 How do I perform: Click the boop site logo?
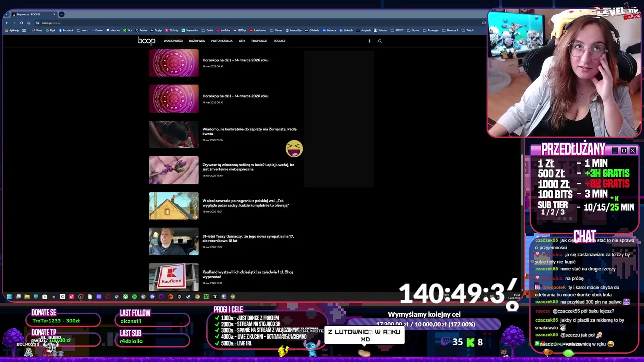[146, 41]
